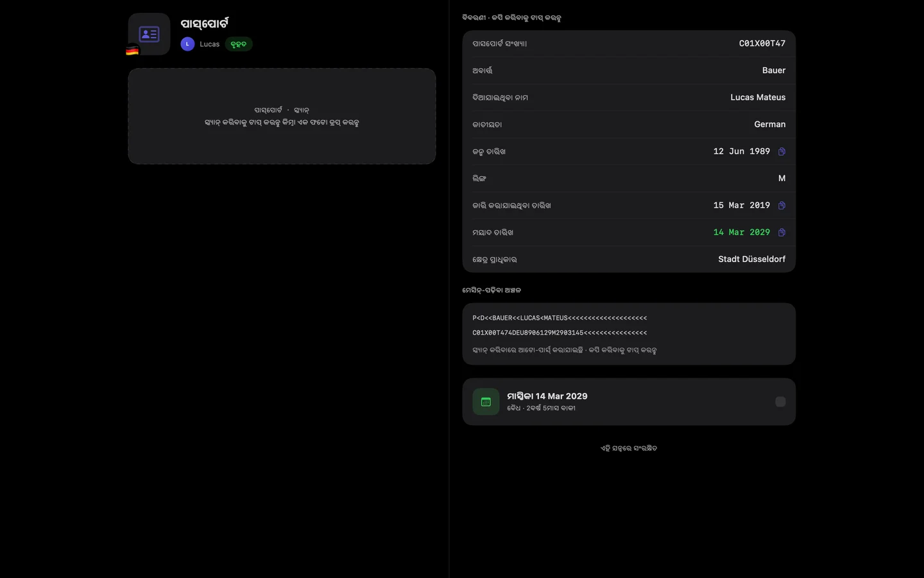The height and width of the screenshot is (578, 924).
Task: Click the German flag badge
Action: click(x=132, y=50)
